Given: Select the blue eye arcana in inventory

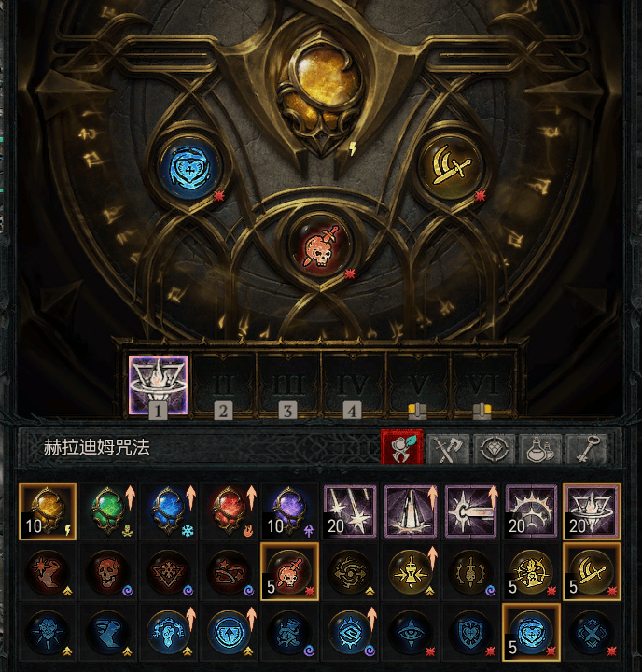Looking at the screenshot, I should tap(411, 633).
